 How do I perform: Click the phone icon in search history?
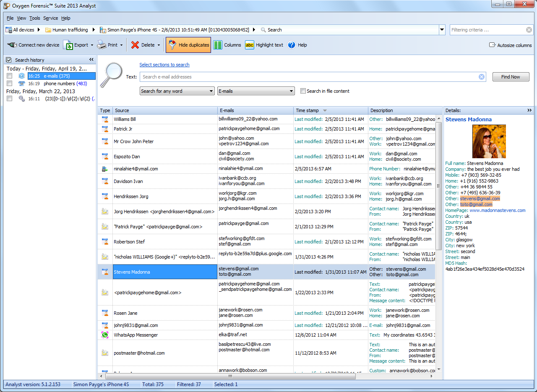tap(22, 84)
